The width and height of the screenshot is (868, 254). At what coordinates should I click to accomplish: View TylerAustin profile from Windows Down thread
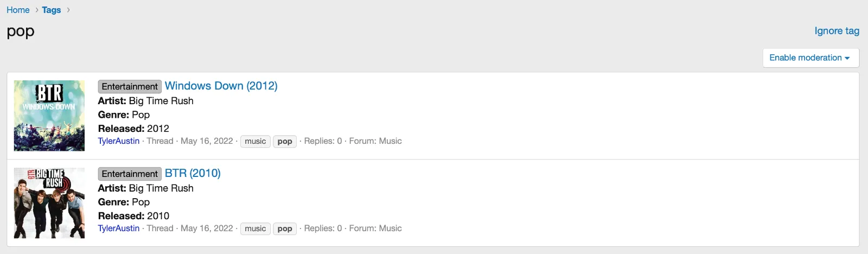119,141
